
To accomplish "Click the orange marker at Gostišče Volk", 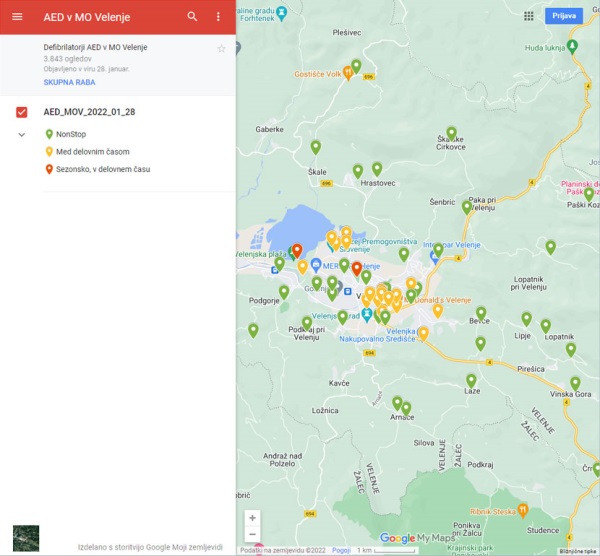I will [x=347, y=71].
